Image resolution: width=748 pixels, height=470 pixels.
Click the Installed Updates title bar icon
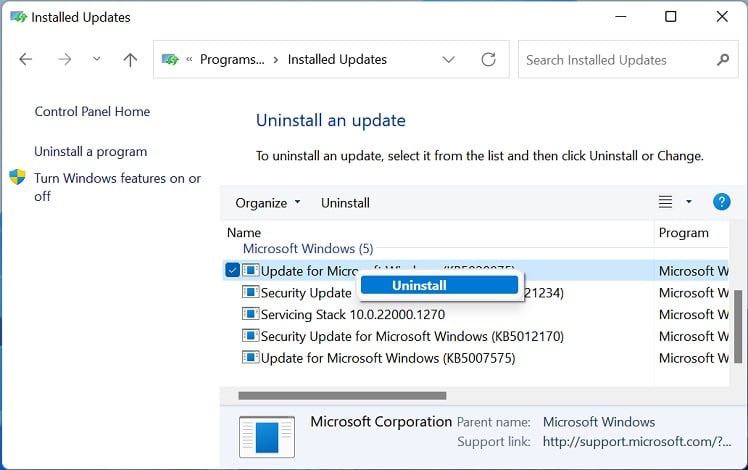19,17
